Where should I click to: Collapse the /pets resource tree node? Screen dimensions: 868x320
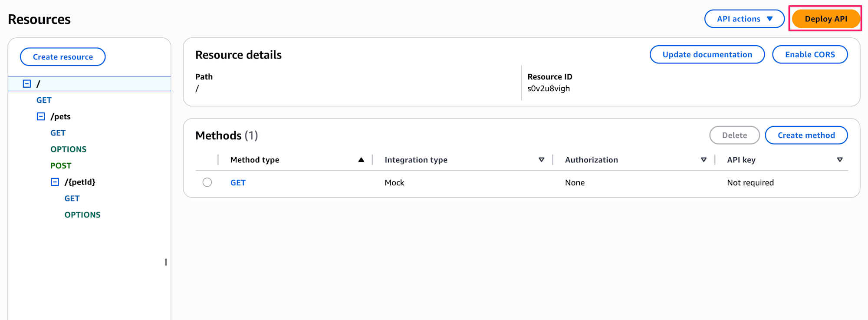[x=41, y=116]
